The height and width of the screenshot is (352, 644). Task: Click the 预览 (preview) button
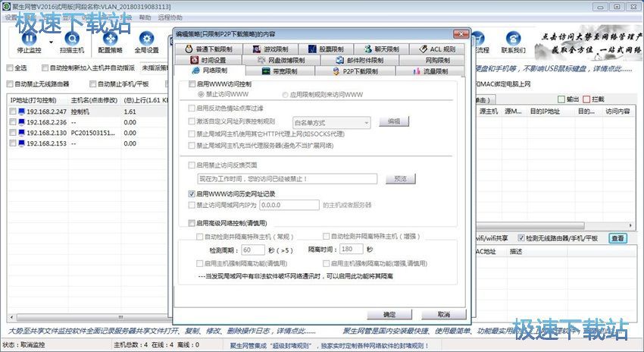[401, 179]
